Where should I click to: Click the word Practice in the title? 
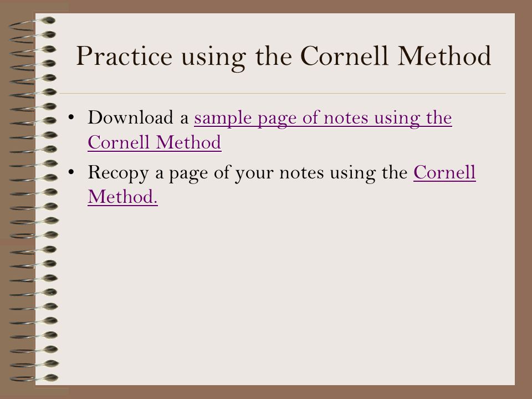(124, 55)
